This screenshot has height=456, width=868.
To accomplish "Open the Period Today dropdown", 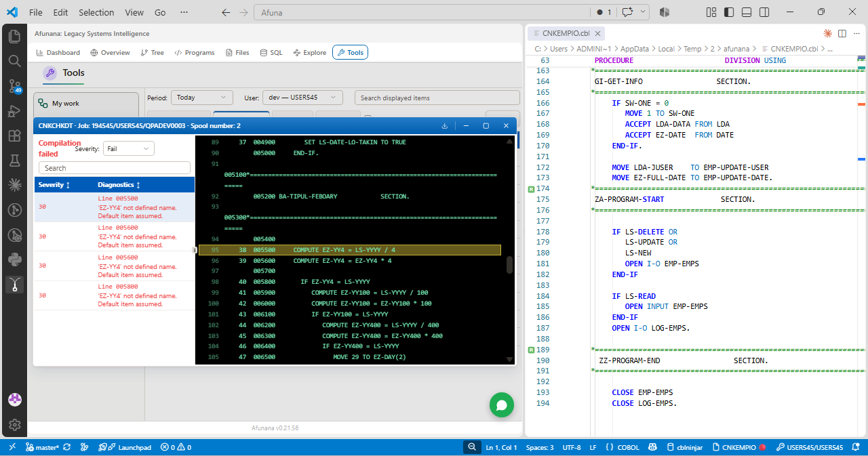I will click(x=201, y=98).
